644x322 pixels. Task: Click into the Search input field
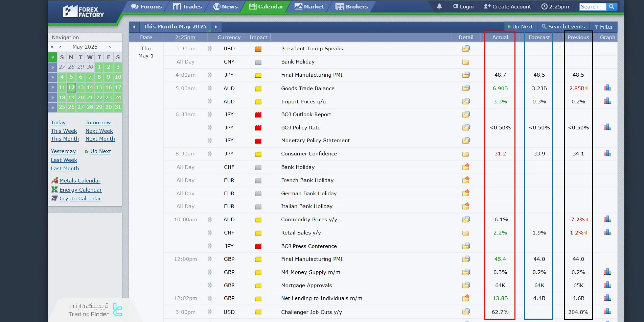[592, 6]
